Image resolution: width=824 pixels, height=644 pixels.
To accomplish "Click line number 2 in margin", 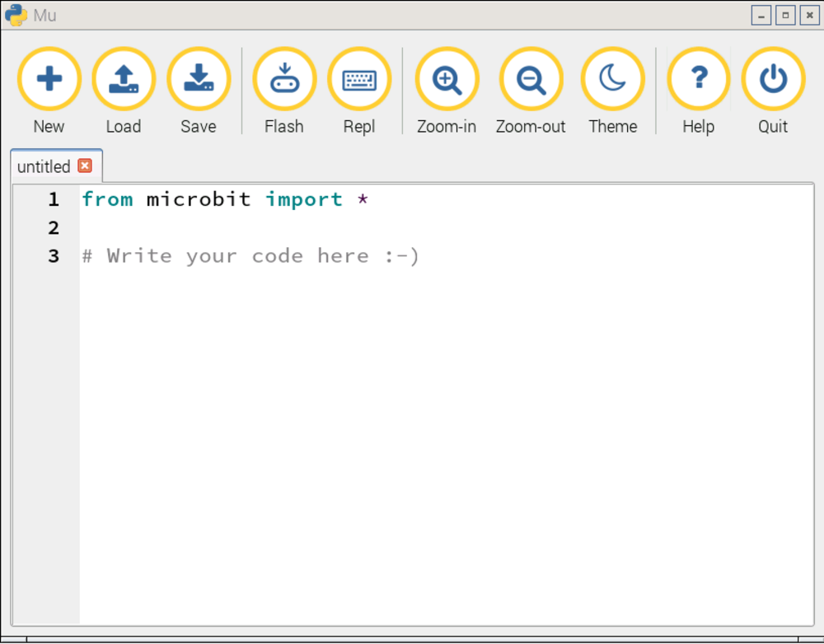I will click(54, 228).
